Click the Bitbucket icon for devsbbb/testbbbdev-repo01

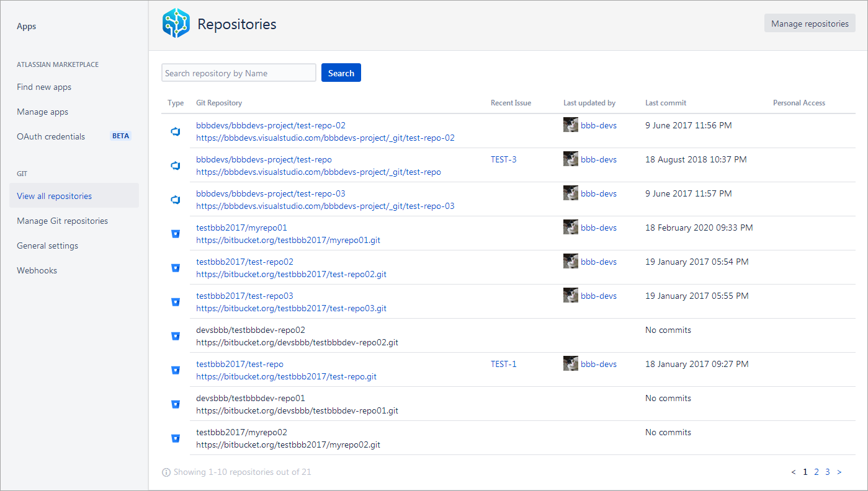176,404
